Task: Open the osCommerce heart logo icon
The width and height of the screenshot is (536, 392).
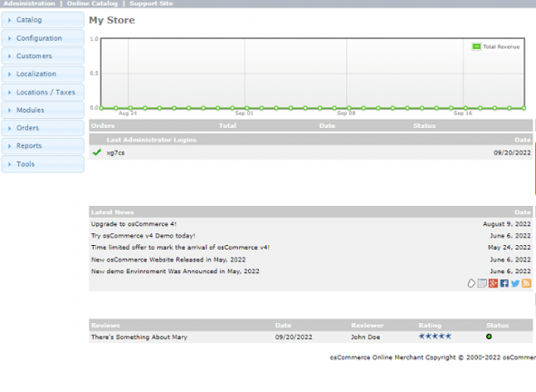Action: pos(471,283)
